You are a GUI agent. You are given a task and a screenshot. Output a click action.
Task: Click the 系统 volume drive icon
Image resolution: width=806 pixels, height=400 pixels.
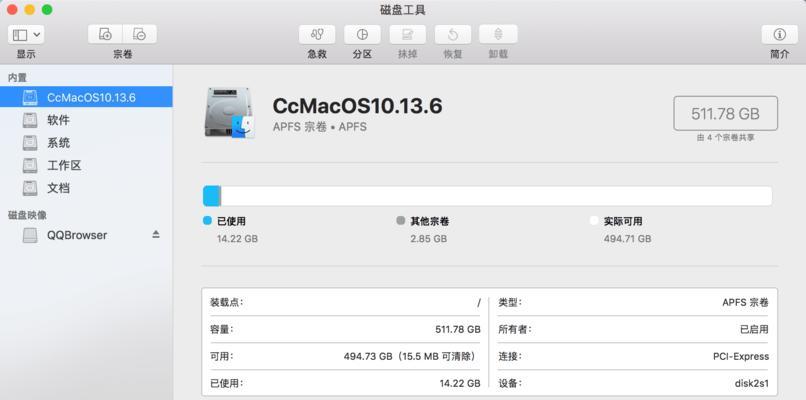tap(30, 143)
